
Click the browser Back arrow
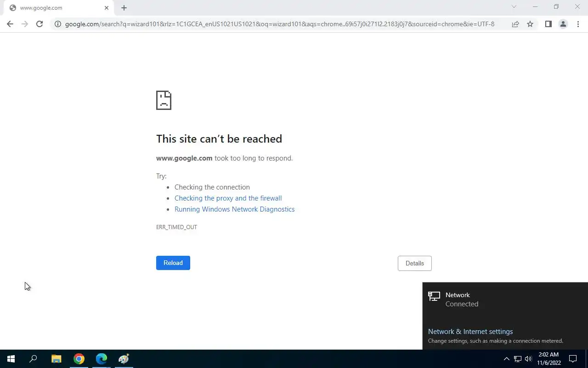pos(10,24)
